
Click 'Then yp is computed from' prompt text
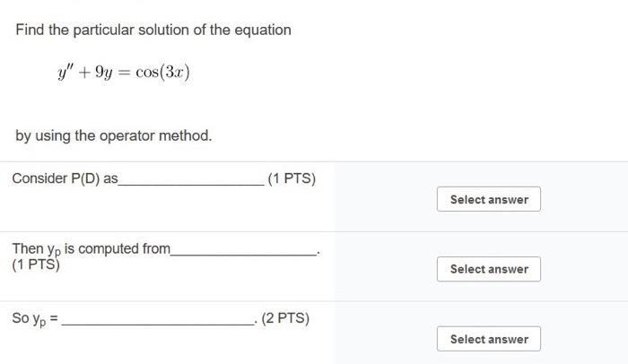(91, 248)
